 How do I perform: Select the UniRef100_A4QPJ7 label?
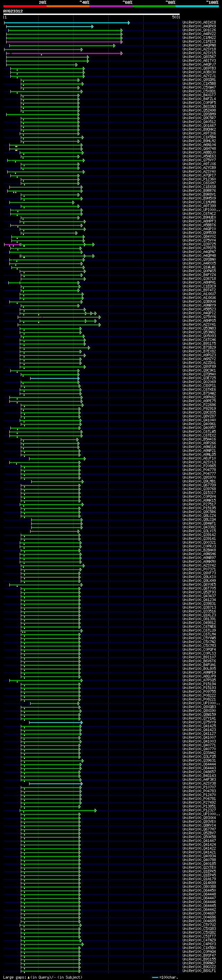[199, 64]
